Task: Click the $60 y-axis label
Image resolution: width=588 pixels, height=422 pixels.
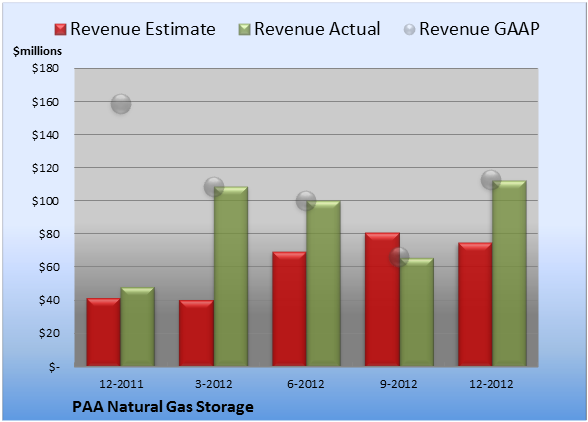Action: (49, 267)
